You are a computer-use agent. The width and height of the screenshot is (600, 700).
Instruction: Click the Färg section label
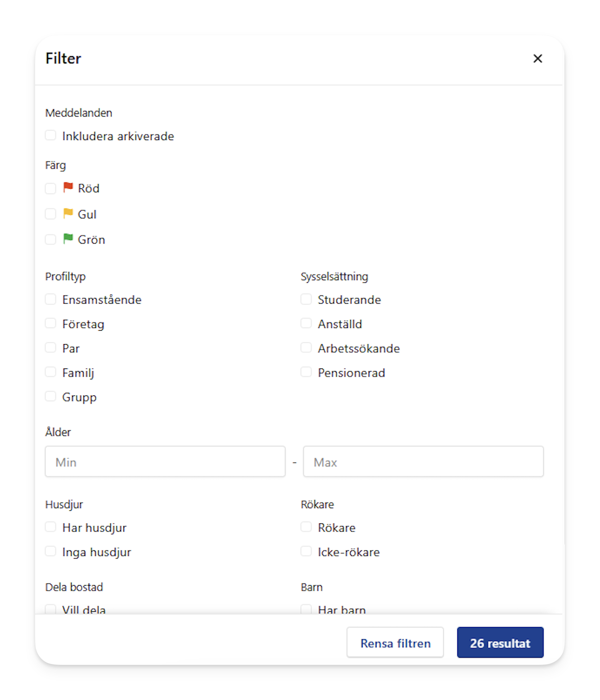tap(55, 166)
